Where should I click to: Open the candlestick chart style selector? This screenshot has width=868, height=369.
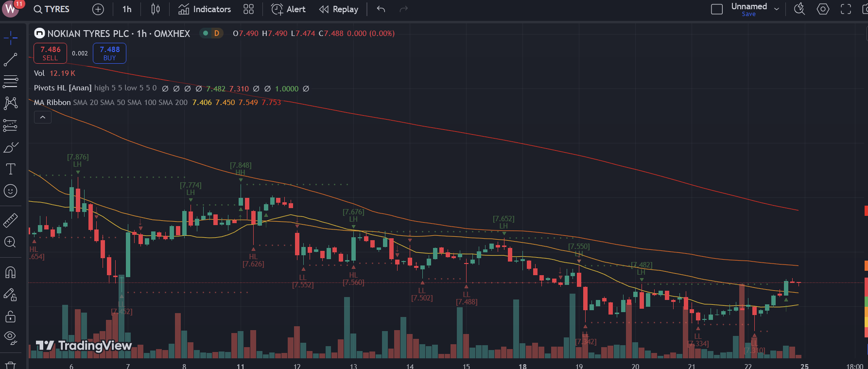pos(156,9)
